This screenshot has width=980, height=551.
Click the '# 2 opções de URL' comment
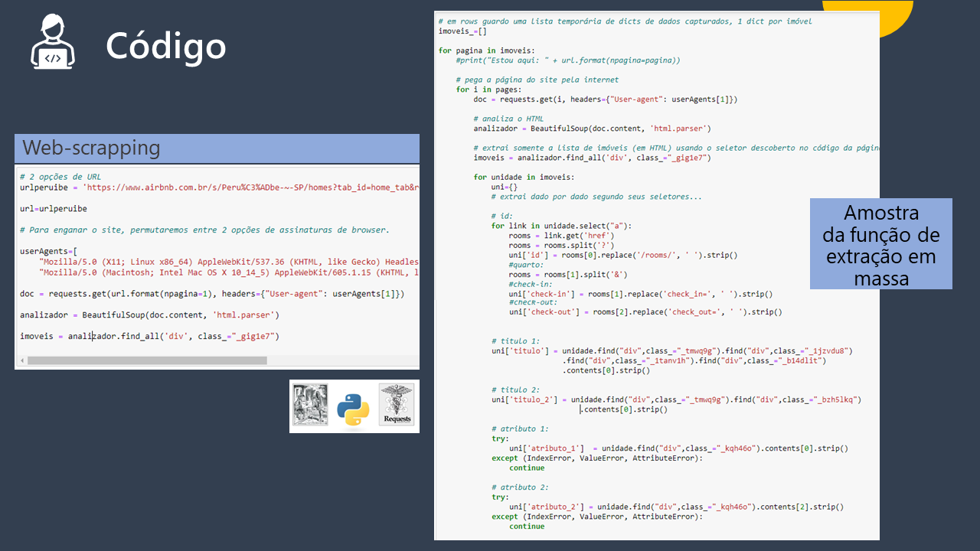pos(60,177)
